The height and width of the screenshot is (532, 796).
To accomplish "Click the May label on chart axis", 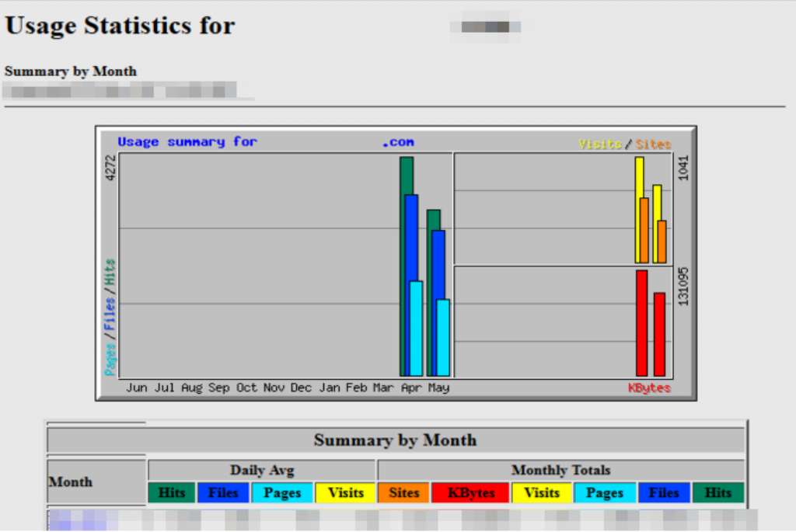I will 438,388.
